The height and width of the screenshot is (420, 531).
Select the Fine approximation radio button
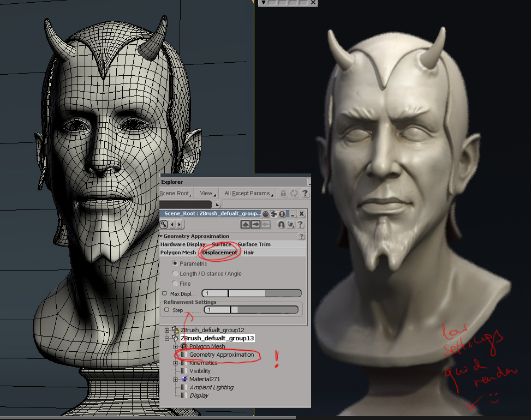[x=174, y=283]
